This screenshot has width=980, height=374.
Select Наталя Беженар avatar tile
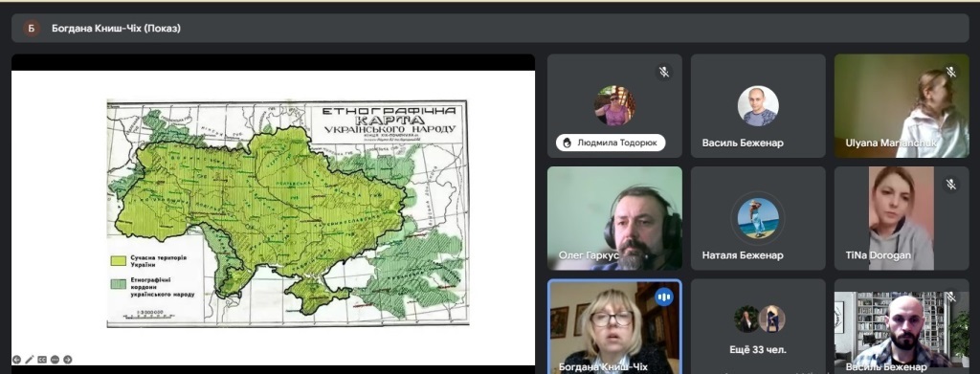(x=758, y=218)
